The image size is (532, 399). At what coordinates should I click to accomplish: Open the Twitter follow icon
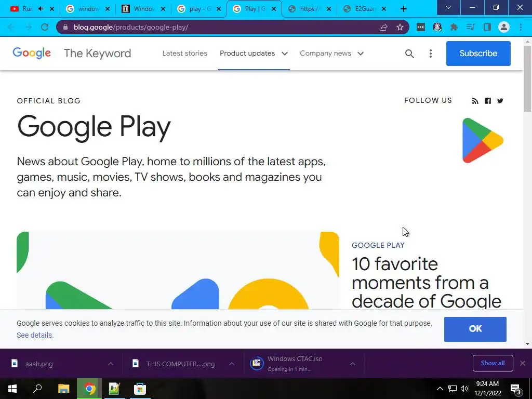pyautogui.click(x=500, y=101)
